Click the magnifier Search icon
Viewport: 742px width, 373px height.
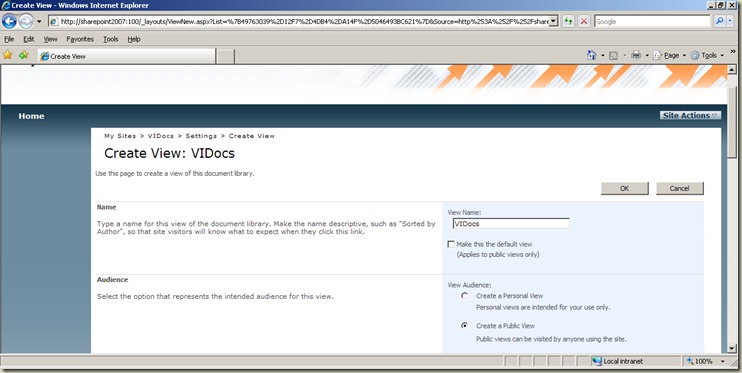(x=719, y=21)
